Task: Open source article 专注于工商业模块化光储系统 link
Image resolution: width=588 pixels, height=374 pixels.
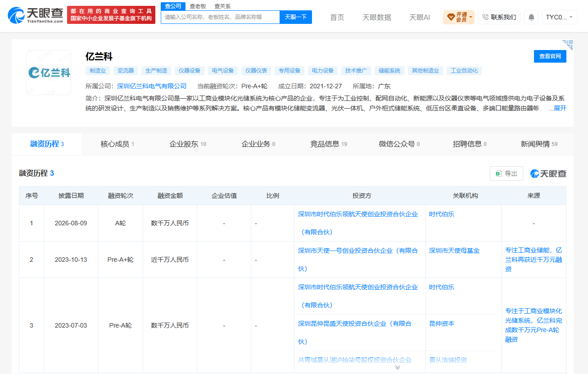Action: (x=534, y=325)
